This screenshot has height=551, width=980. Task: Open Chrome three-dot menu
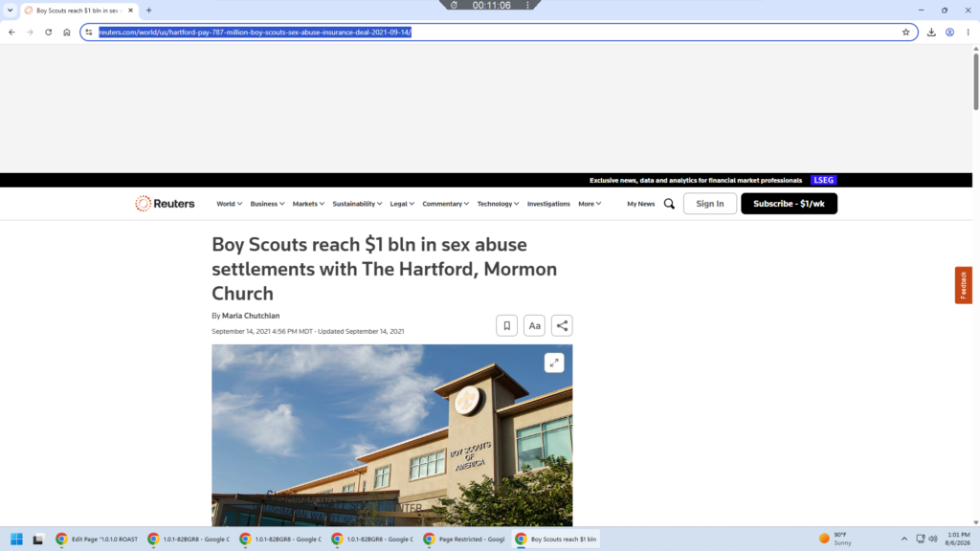click(969, 32)
